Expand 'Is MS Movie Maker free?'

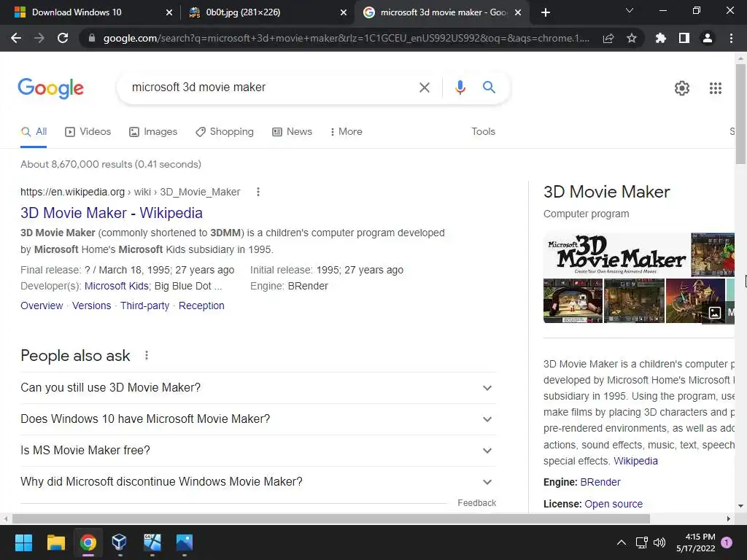tap(258, 451)
